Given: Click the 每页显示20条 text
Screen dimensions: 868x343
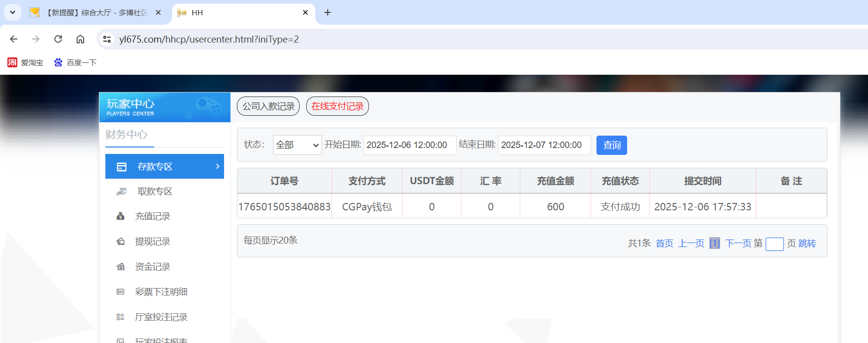Looking at the screenshot, I should tap(271, 240).
